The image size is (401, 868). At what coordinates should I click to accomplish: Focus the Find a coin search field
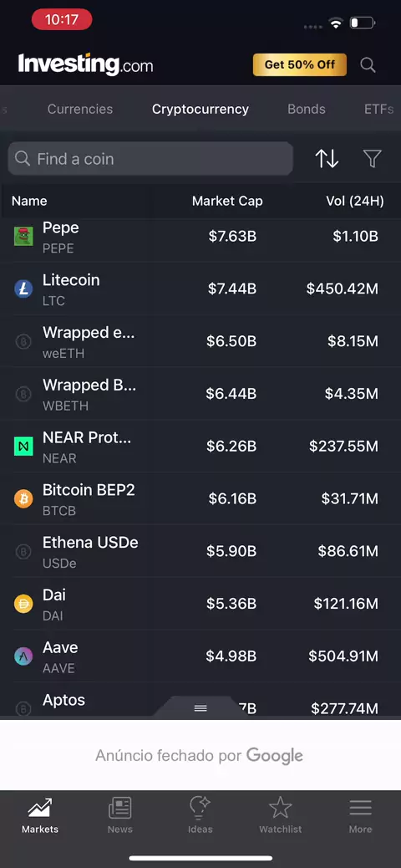(x=150, y=159)
